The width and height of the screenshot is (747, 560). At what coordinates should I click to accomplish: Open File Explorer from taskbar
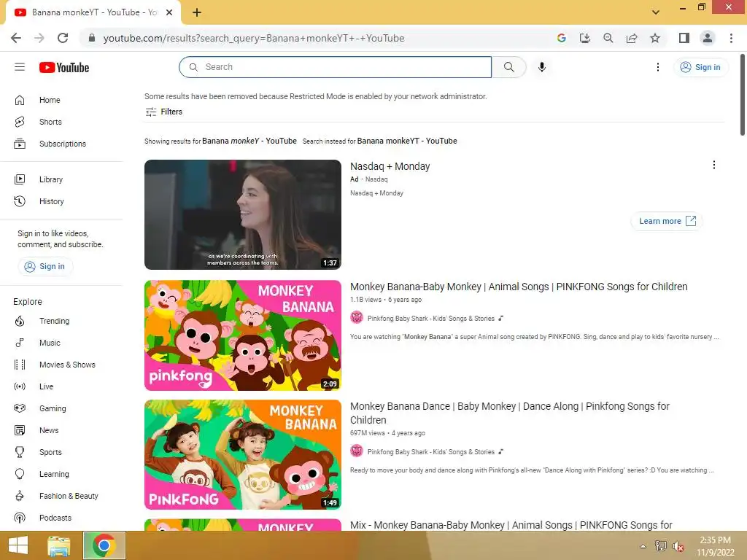(x=58, y=545)
